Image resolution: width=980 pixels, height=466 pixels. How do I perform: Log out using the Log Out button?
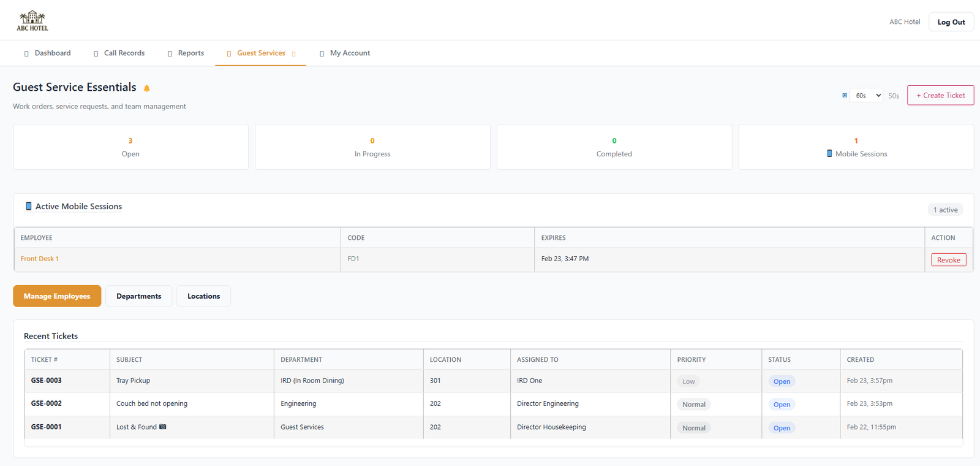[951, 22]
